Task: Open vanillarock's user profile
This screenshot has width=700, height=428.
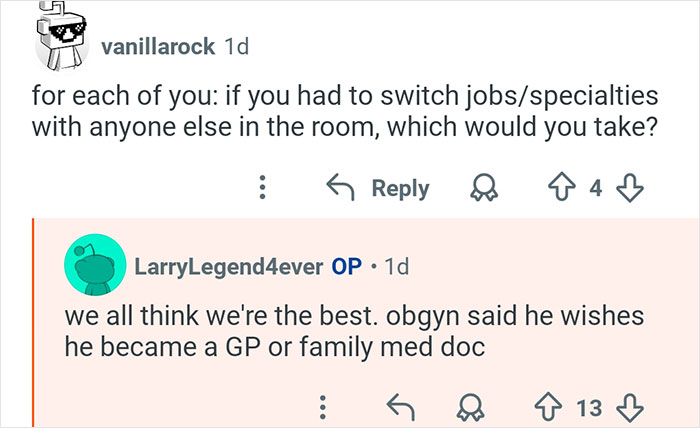Action: 158,47
